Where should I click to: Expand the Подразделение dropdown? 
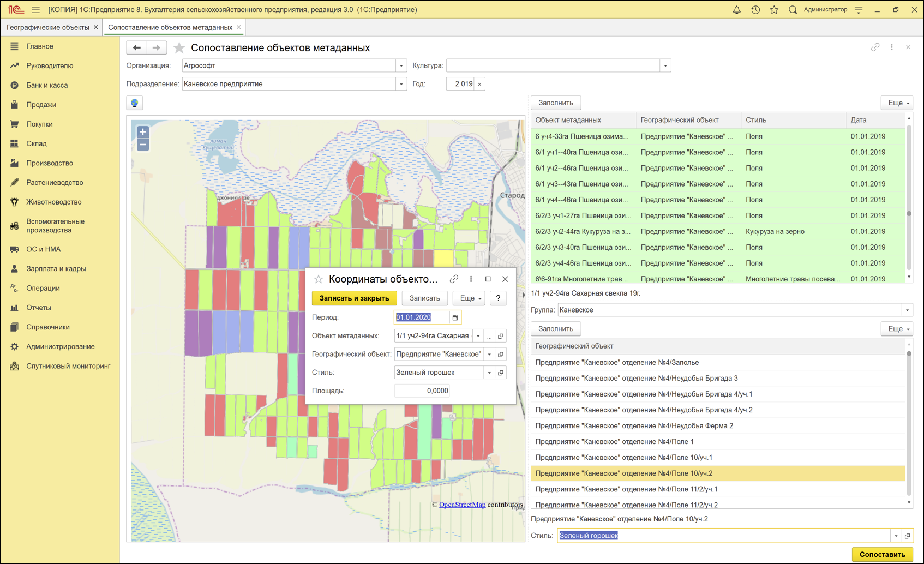[x=401, y=84]
